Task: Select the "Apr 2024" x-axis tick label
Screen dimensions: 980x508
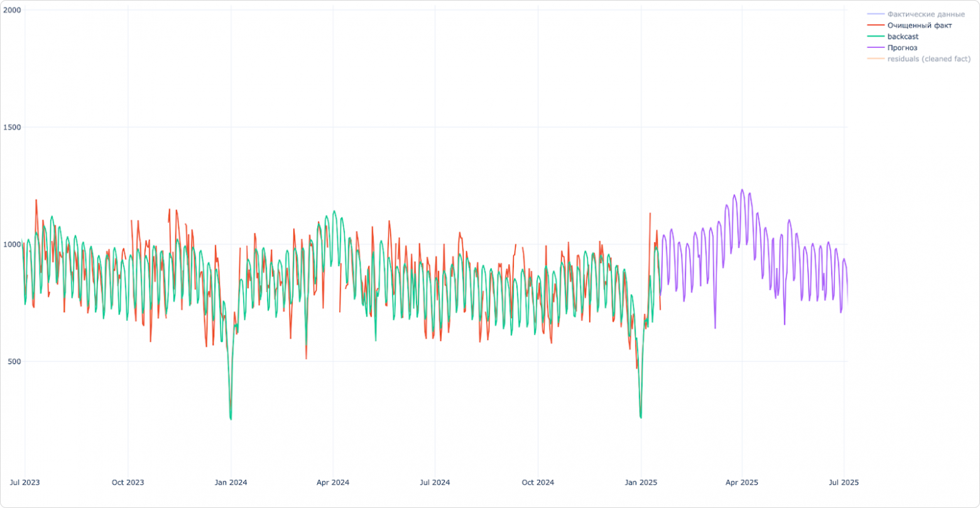Action: pos(333,482)
